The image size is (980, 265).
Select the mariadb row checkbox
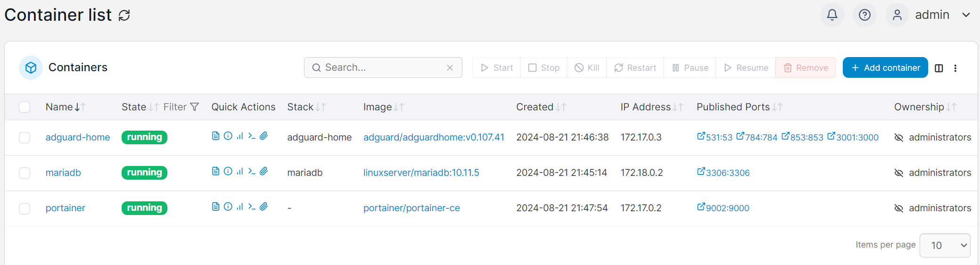[25, 173]
